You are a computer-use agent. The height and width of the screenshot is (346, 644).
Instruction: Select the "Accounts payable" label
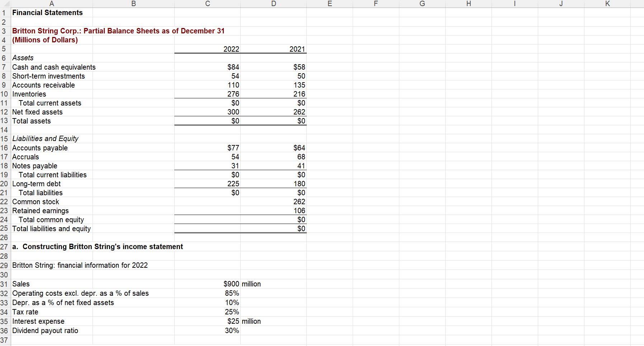pos(40,148)
